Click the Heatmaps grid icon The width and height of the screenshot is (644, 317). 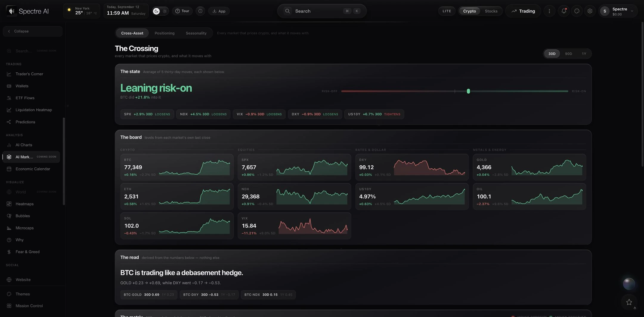point(9,204)
